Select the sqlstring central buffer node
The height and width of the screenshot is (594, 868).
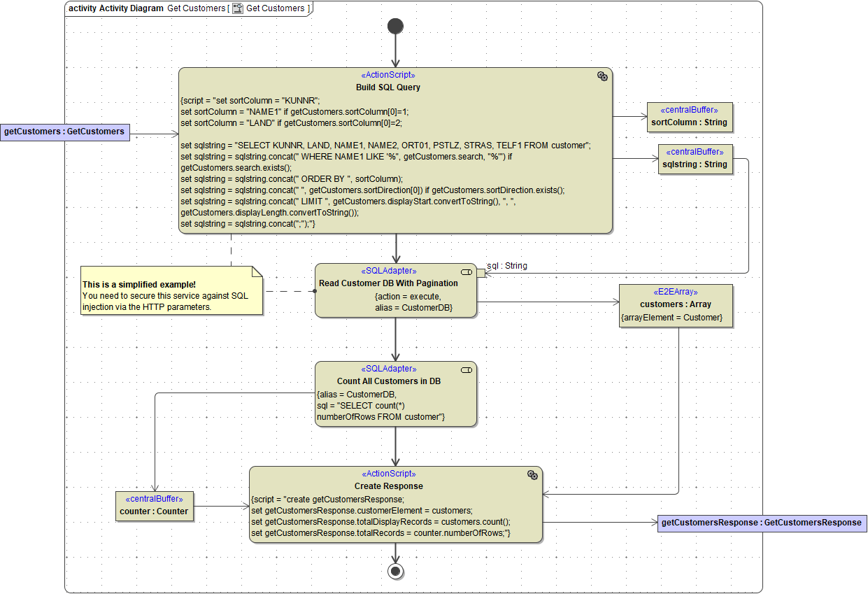click(x=695, y=160)
